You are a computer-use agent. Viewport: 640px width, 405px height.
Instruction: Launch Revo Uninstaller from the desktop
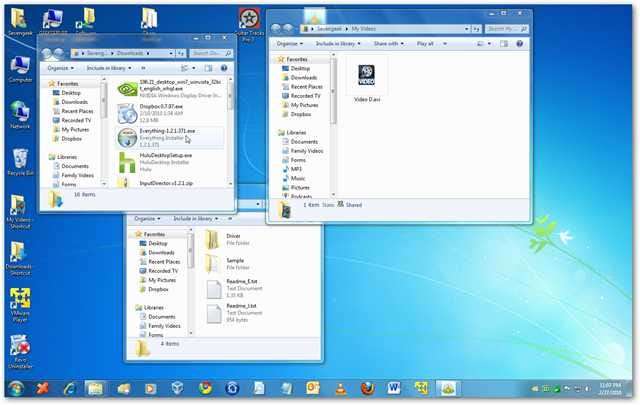20,352
